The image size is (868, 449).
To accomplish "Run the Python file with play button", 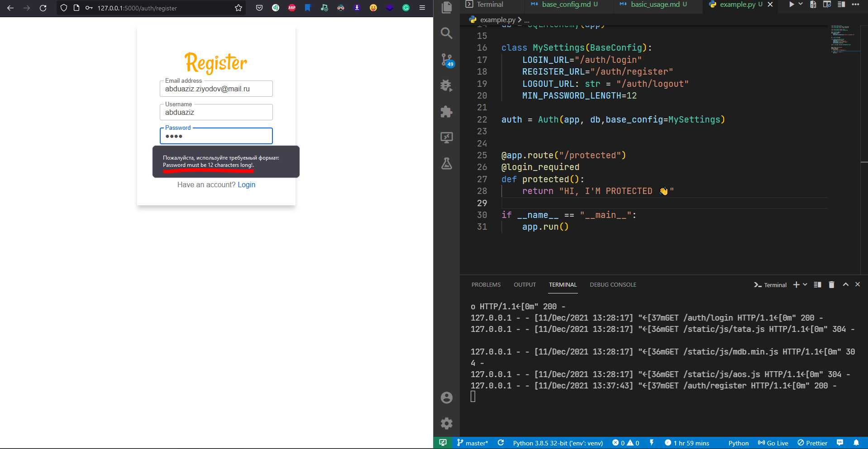I will [792, 5].
